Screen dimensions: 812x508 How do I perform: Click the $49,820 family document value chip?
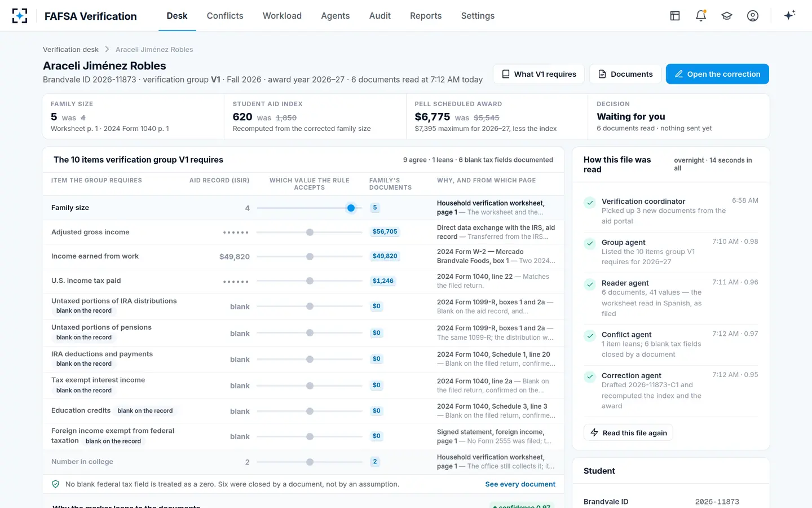point(385,256)
